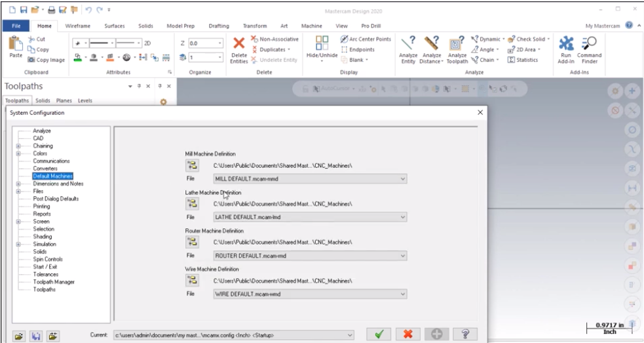
Task: Click the Paste icon in Clipboard group
Action: (16, 43)
